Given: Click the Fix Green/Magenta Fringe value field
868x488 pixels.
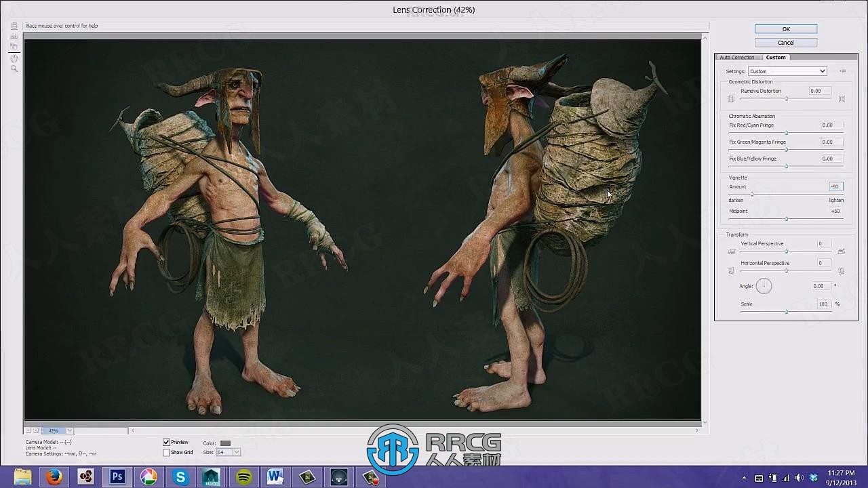Looking at the screenshot, I should pos(832,142).
